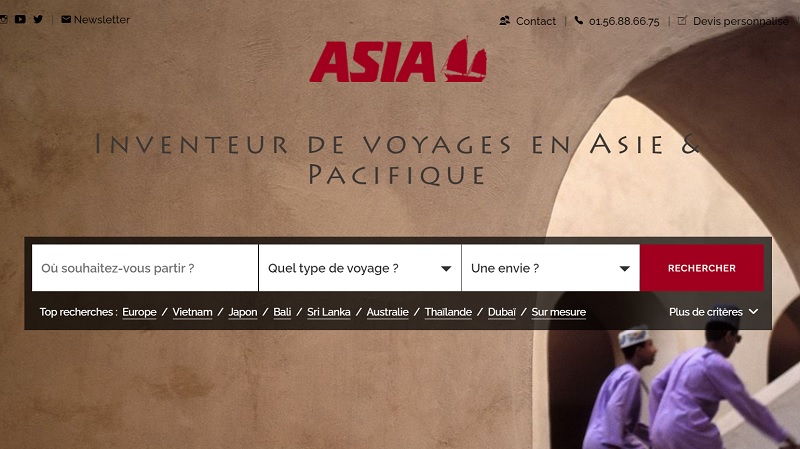Viewport: 800px width, 449px height.
Task: Click the Contact people icon
Action: point(505,21)
